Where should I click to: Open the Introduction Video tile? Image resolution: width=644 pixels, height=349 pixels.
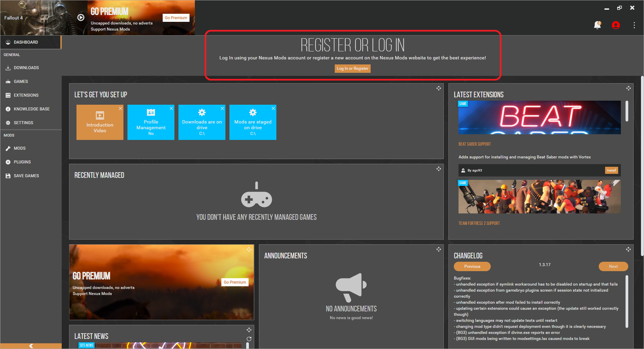pyautogui.click(x=100, y=122)
